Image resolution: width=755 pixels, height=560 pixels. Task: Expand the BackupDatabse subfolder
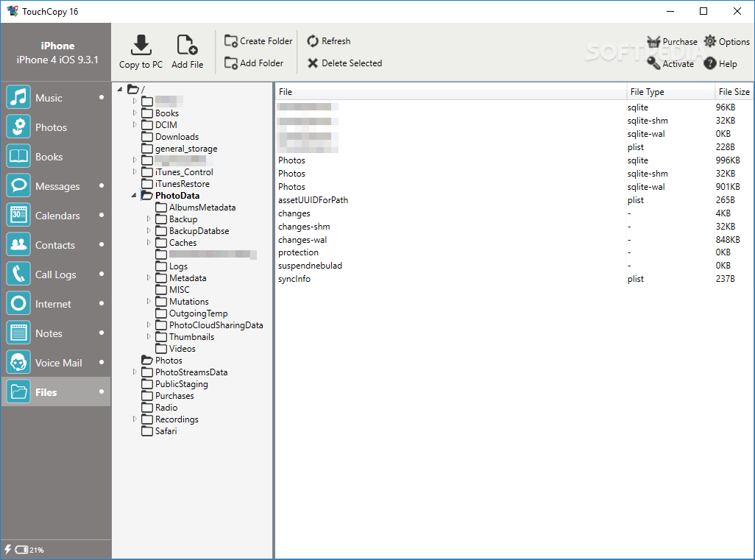tap(149, 230)
